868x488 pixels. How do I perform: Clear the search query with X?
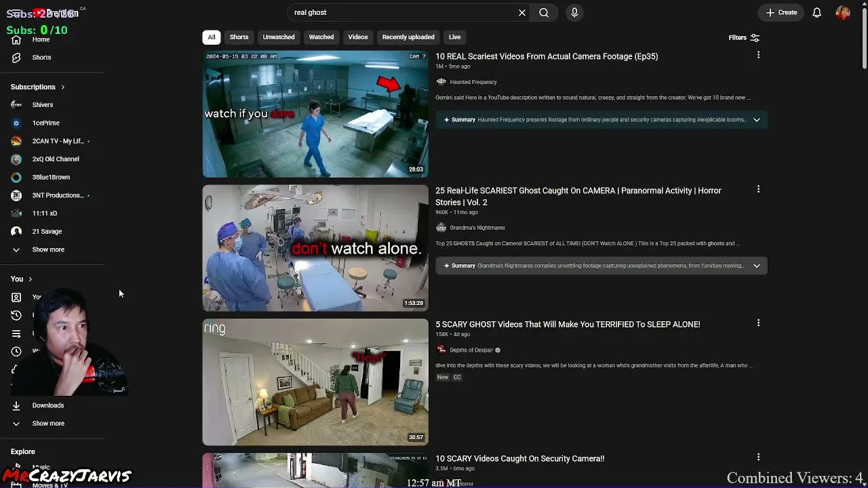pyautogui.click(x=522, y=12)
